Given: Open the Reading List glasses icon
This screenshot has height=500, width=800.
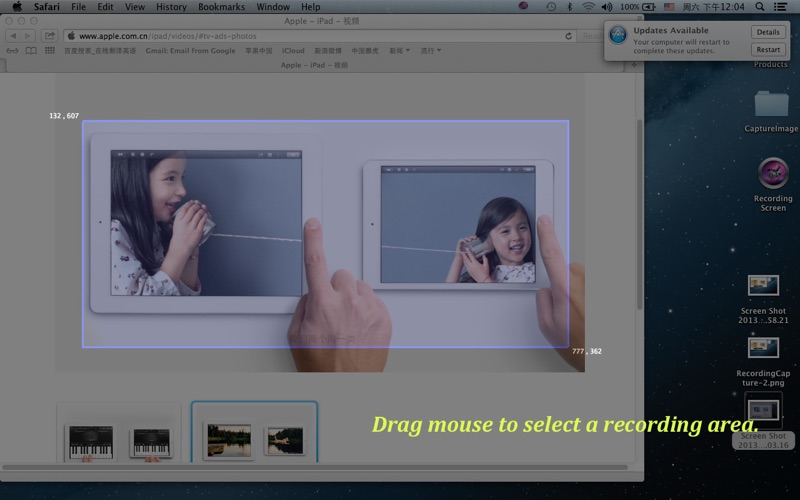Looking at the screenshot, I should (x=13, y=50).
